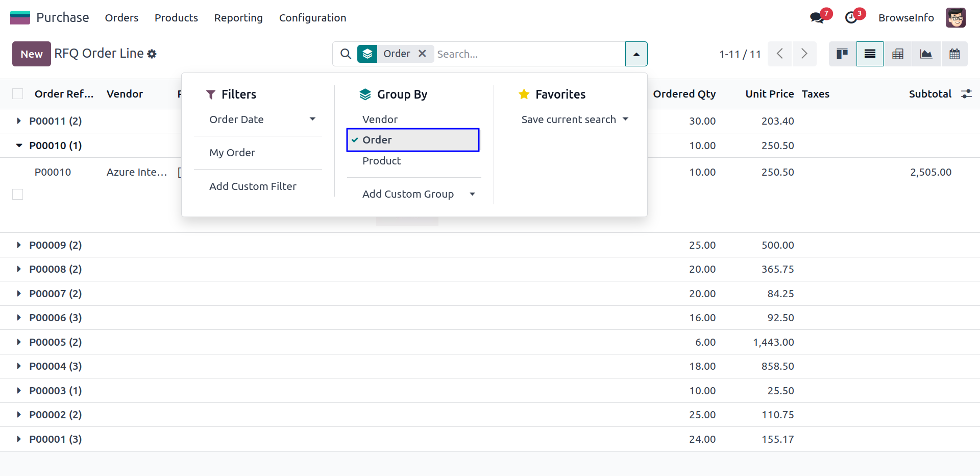Open the activities clock icon
This screenshot has height=476, width=980.
[851, 18]
